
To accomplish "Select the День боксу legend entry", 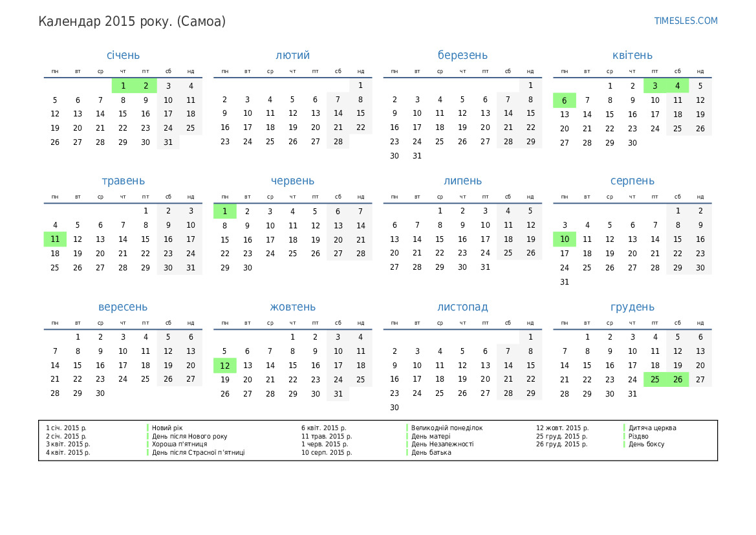I will point(646,444).
